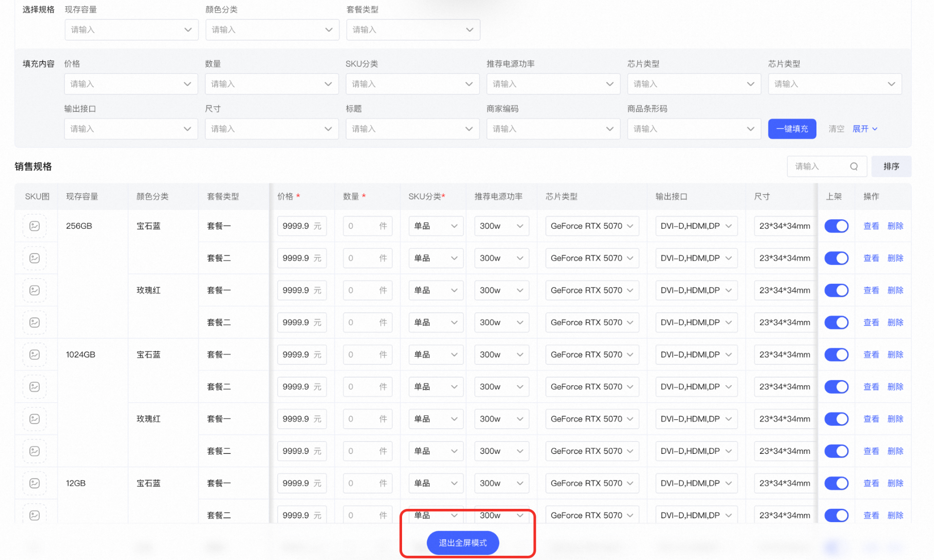Open the 数量 fill-content dropdown

272,84
